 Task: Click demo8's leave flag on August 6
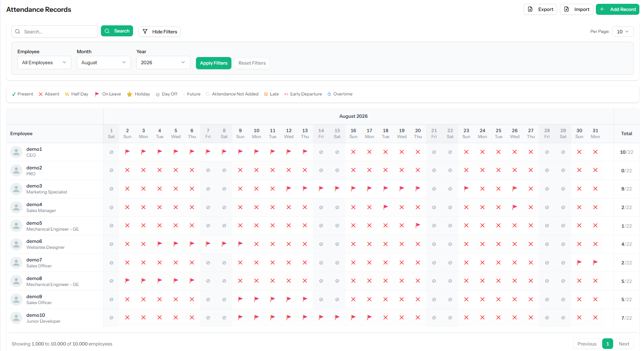(192, 281)
